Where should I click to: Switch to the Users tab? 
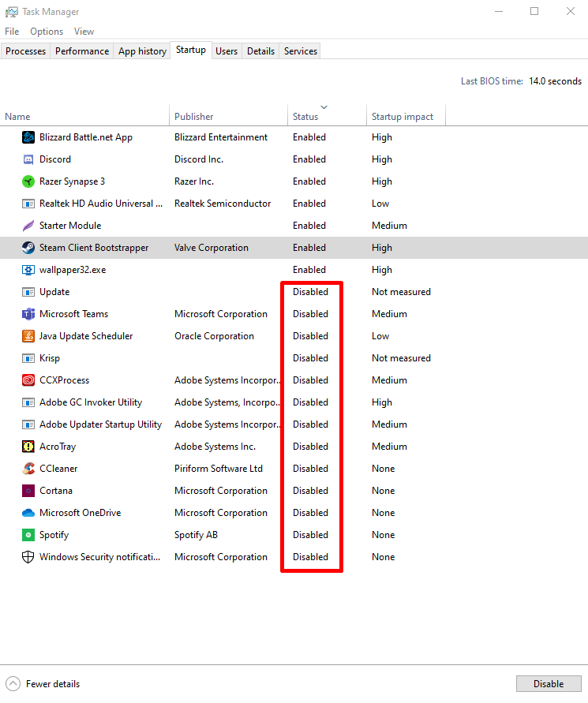pyautogui.click(x=227, y=51)
